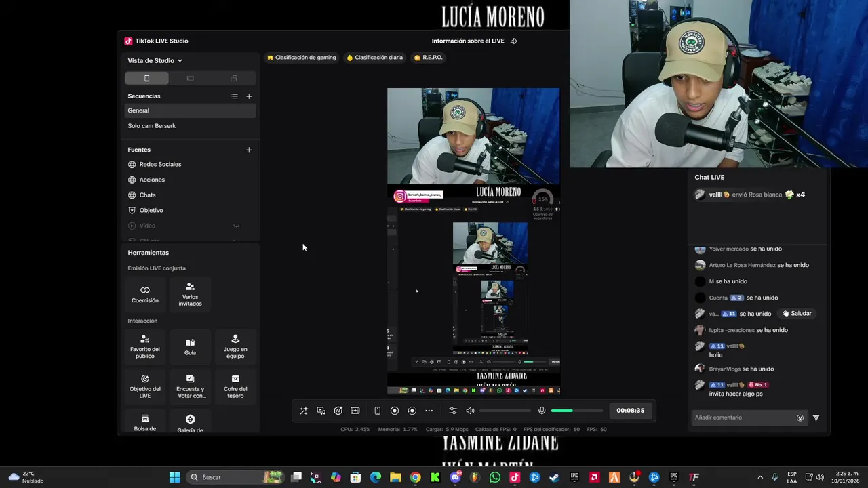
Task: Open Objetivo del LIVE tool
Action: [145, 387]
